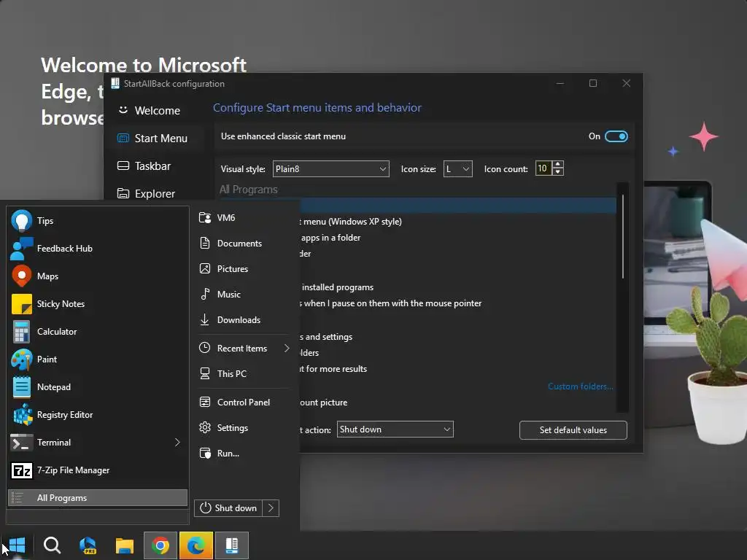Maximize the StartAllBack configuration window
Viewport: 747px width, 560px height.
coord(593,83)
